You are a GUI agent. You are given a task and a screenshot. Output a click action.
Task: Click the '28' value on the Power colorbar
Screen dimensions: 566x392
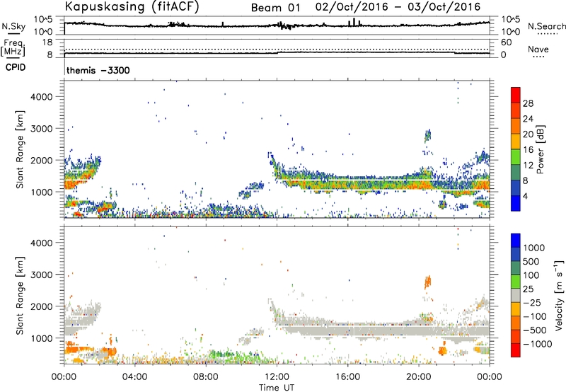coord(528,103)
